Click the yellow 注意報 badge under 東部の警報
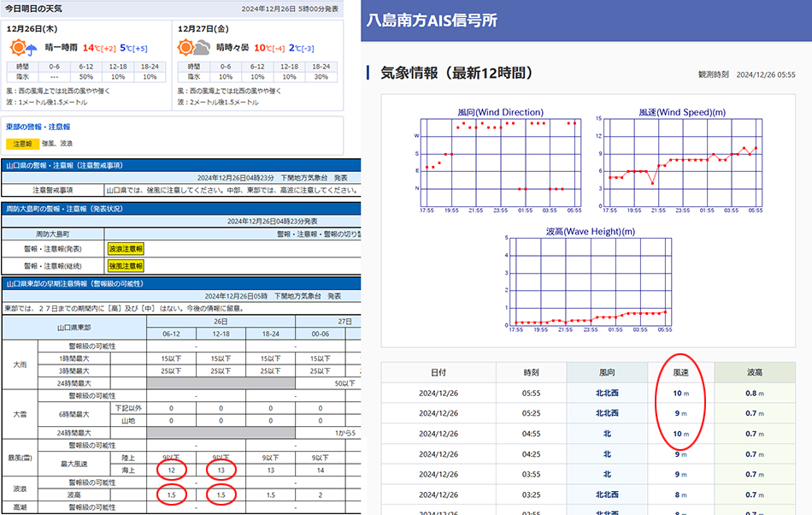Screen dimensions: 812x515 coord(21,144)
